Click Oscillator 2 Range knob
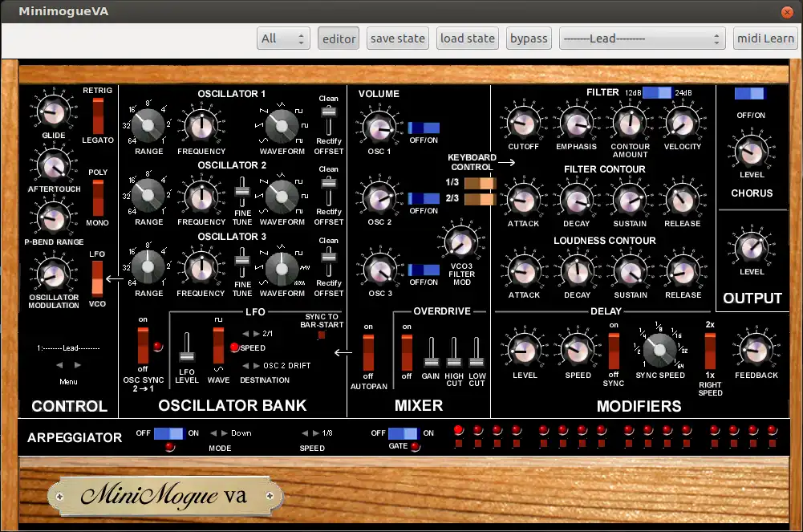The width and height of the screenshot is (803, 532). click(x=148, y=195)
